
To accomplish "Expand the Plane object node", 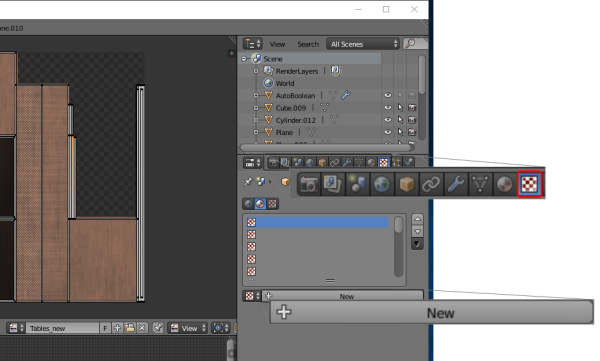I will pos(256,132).
